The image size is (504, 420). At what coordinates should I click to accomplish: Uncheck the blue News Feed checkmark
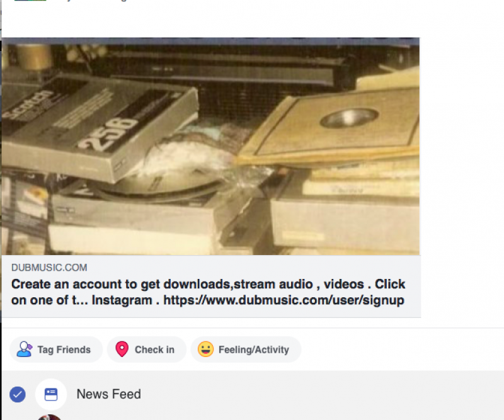[18, 394]
